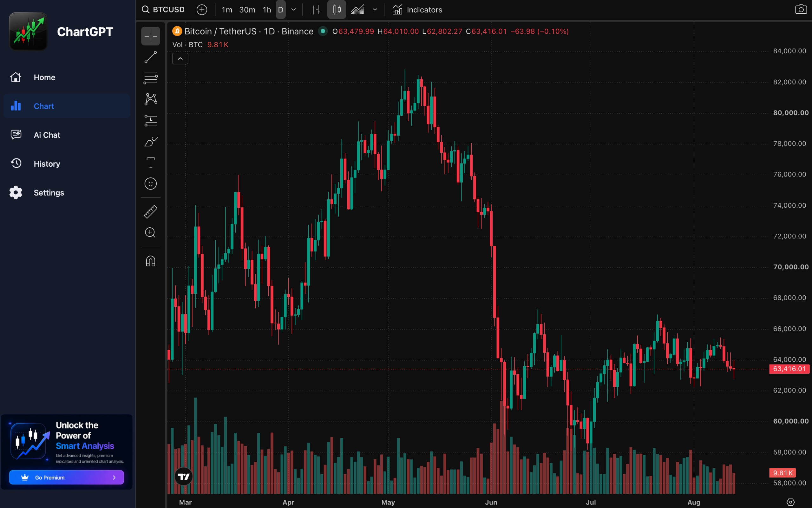812x508 pixels.
Task: Click the 70,000.00 price axis label
Action: [791, 267]
